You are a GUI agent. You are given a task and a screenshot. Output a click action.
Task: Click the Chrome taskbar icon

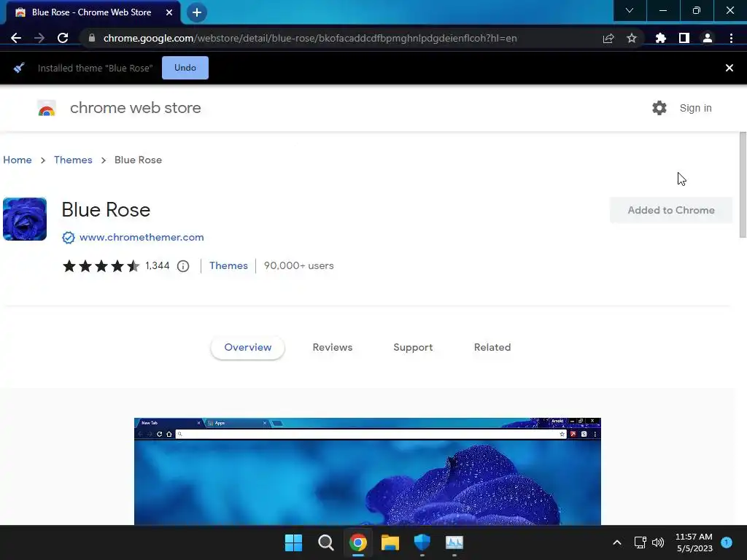(x=357, y=542)
